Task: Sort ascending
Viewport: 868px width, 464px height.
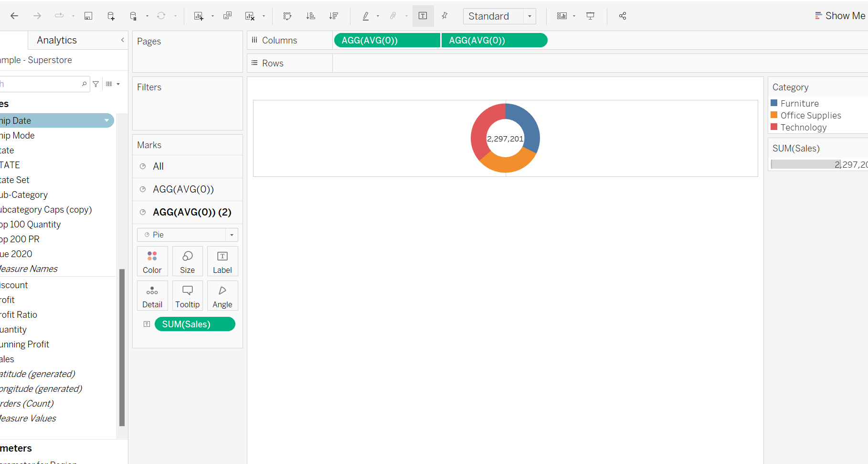Action: tap(310, 16)
